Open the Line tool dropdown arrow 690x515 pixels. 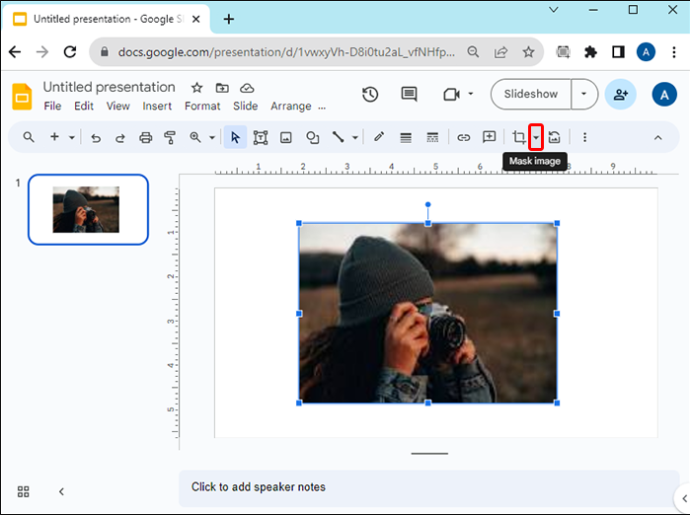tap(355, 137)
